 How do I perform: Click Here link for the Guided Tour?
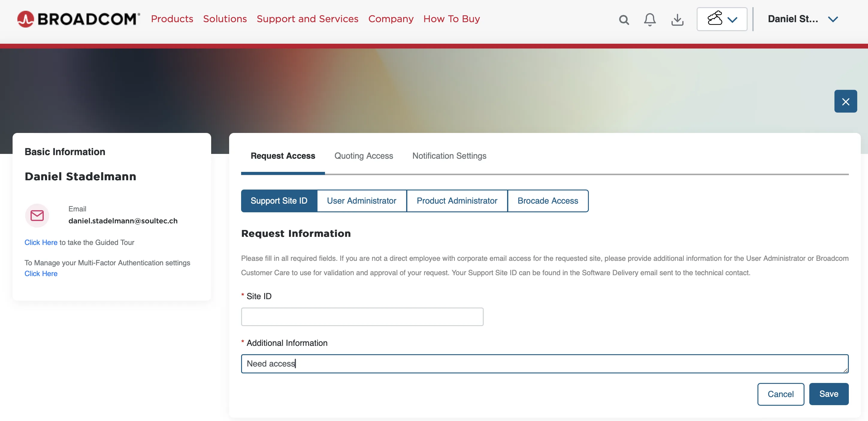[41, 243]
